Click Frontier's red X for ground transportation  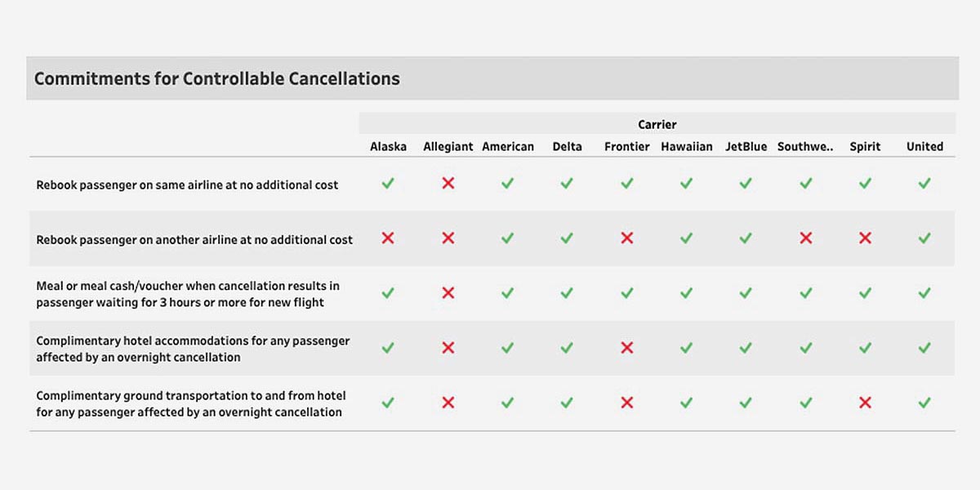click(x=627, y=403)
